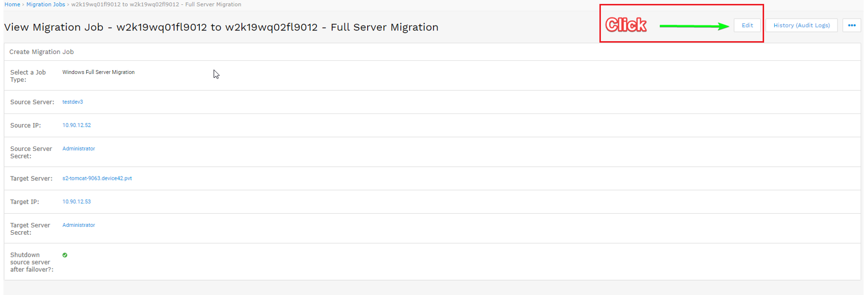The height and width of the screenshot is (295, 868).
Task: Click the Create Migration Job panel header
Action: 42,52
